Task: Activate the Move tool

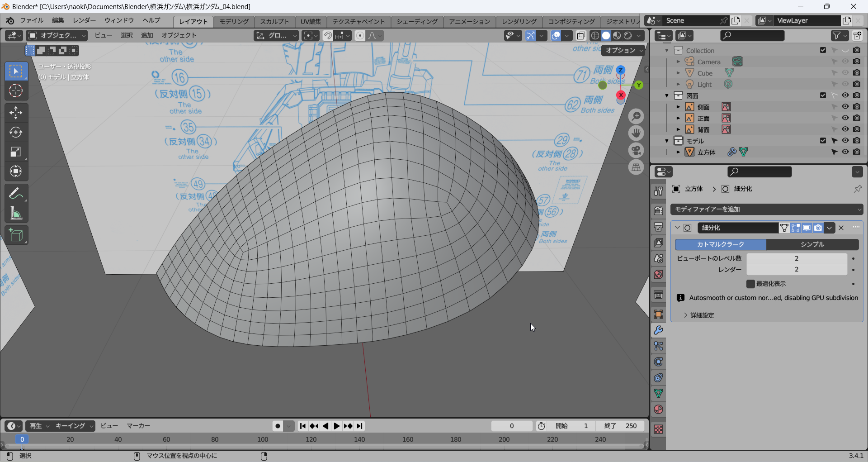Action: coord(16,112)
